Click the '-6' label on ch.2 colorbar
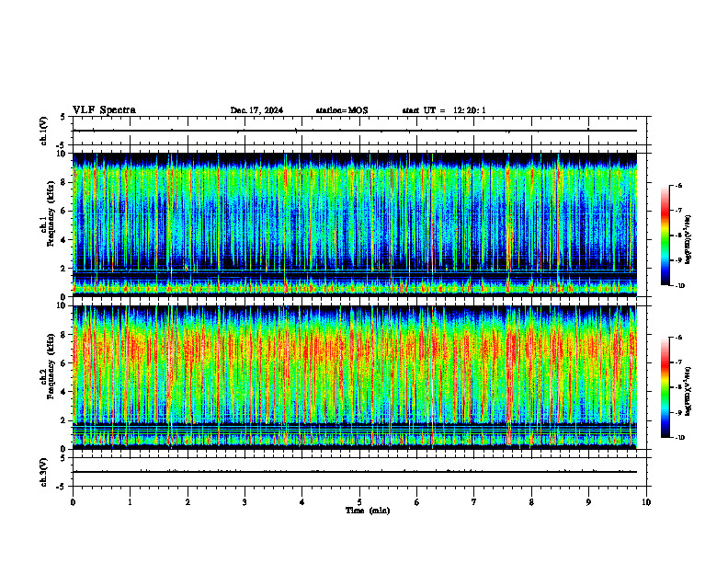This screenshot has height=563, width=728. click(x=678, y=338)
